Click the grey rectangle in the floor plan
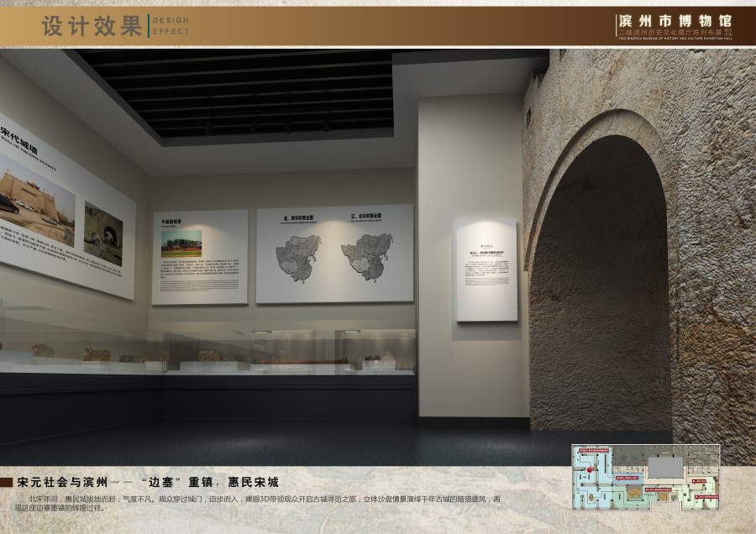 665,467
